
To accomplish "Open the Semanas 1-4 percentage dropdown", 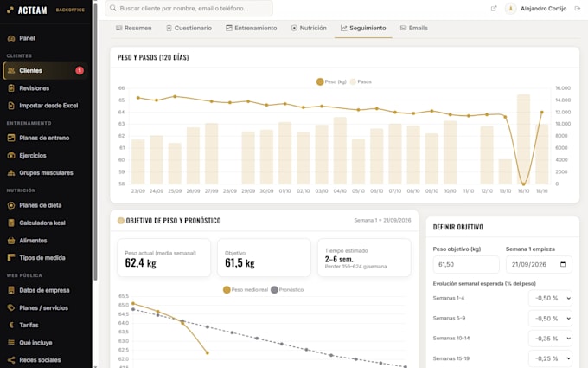I will (x=550, y=298).
